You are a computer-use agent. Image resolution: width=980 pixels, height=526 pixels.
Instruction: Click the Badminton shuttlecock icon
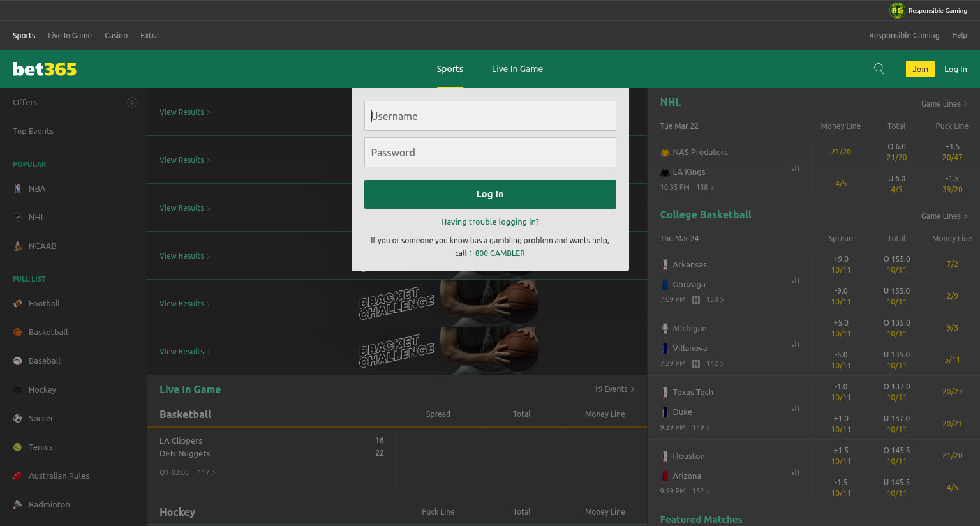click(x=17, y=504)
